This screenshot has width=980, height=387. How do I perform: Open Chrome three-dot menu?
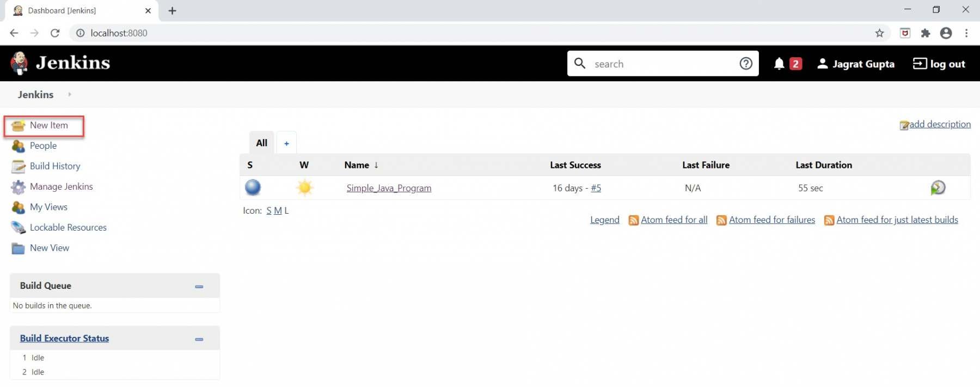(966, 33)
